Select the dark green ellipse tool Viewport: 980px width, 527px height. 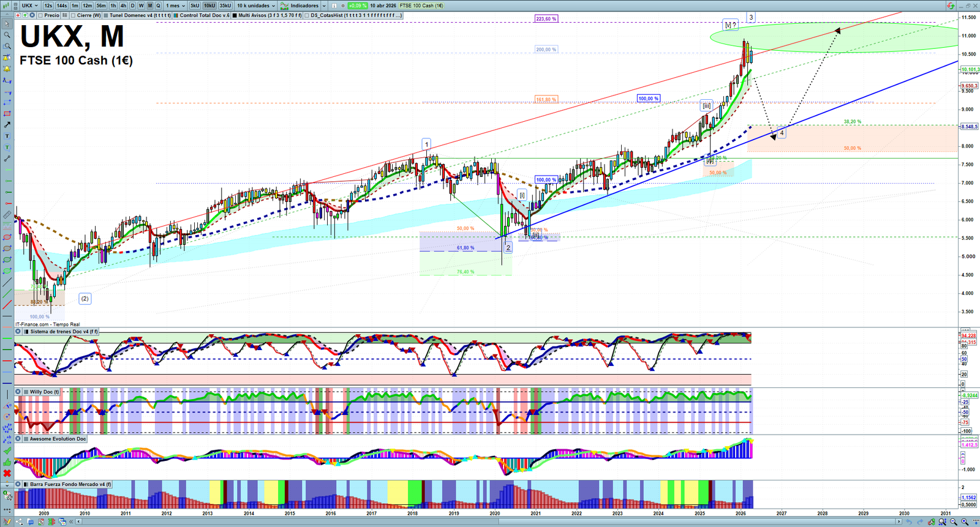(7, 260)
